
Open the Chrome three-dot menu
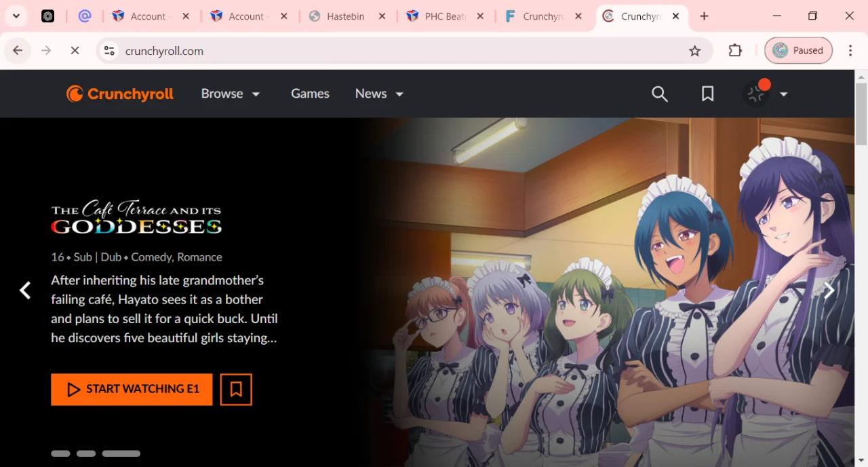850,51
